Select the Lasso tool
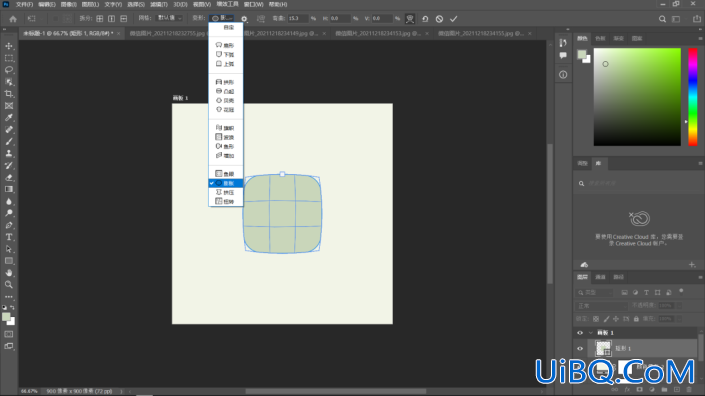 9,70
